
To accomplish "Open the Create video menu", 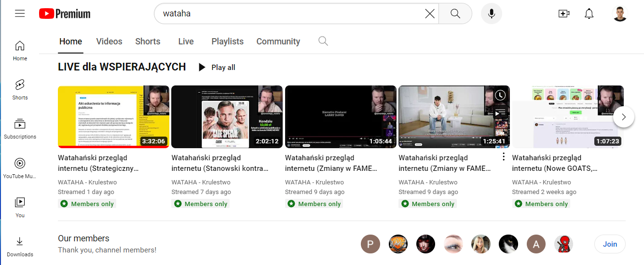I will [x=563, y=14].
